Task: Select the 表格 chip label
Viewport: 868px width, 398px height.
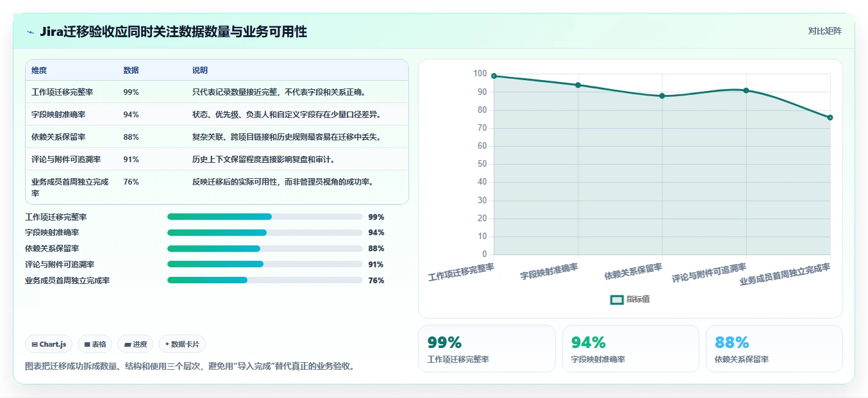Action: coord(99,344)
